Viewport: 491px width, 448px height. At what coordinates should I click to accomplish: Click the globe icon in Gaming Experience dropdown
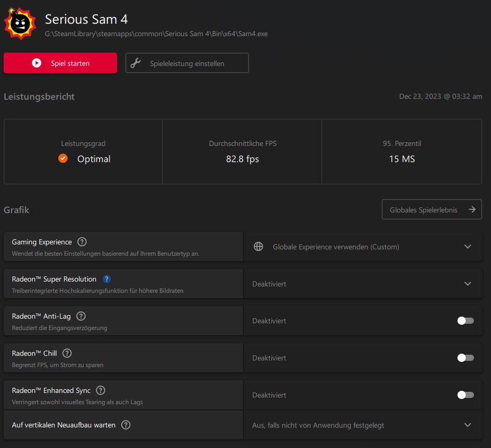(258, 247)
